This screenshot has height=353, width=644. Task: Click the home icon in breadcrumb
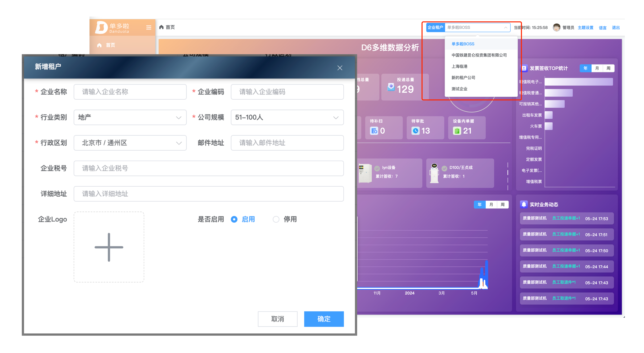pyautogui.click(x=161, y=27)
